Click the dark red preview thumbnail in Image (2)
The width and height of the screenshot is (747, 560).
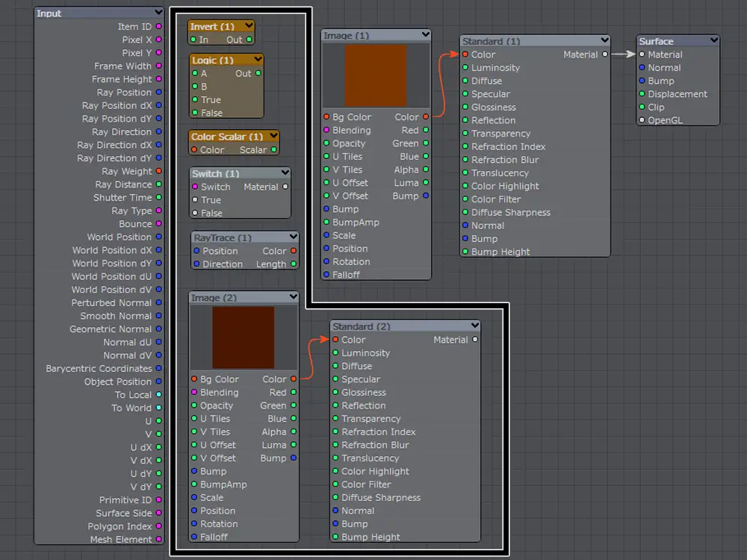[x=243, y=337]
